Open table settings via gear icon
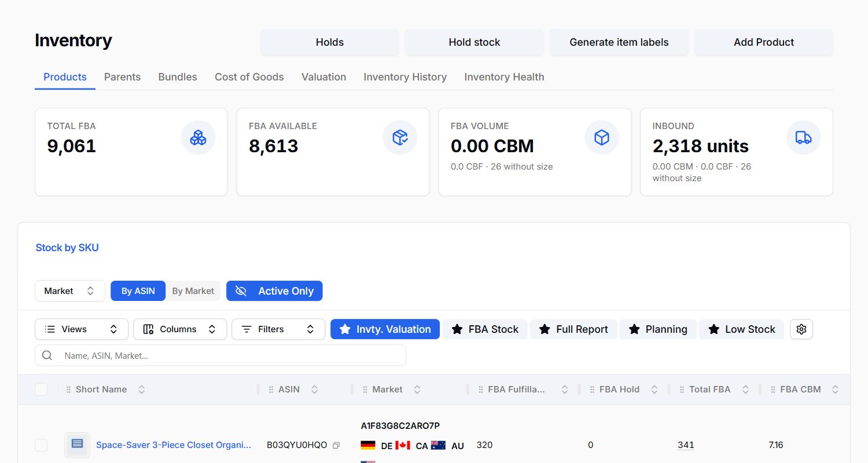This screenshot has width=868, height=463. tap(801, 329)
